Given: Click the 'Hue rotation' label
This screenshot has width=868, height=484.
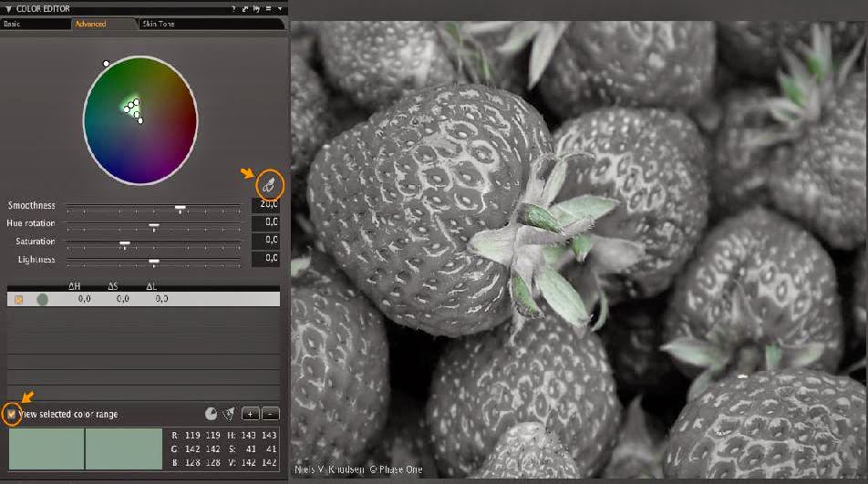Looking at the screenshot, I should click(x=31, y=223).
